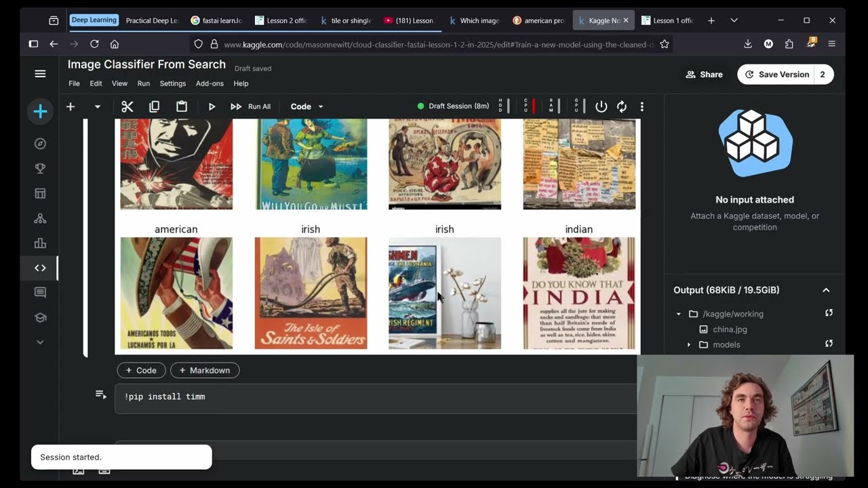Open the Settings menu
This screenshot has height=488, width=868.
click(x=173, y=83)
